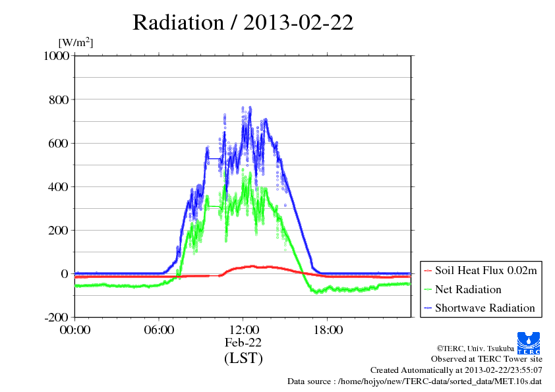Click the TERC logo icon
The image size is (555, 392).
click(x=529, y=343)
